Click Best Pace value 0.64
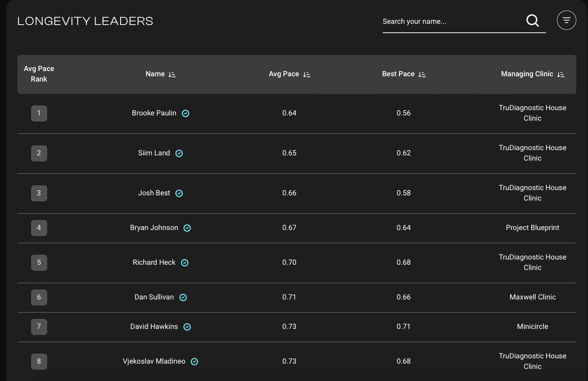This screenshot has width=588, height=381. (x=404, y=228)
